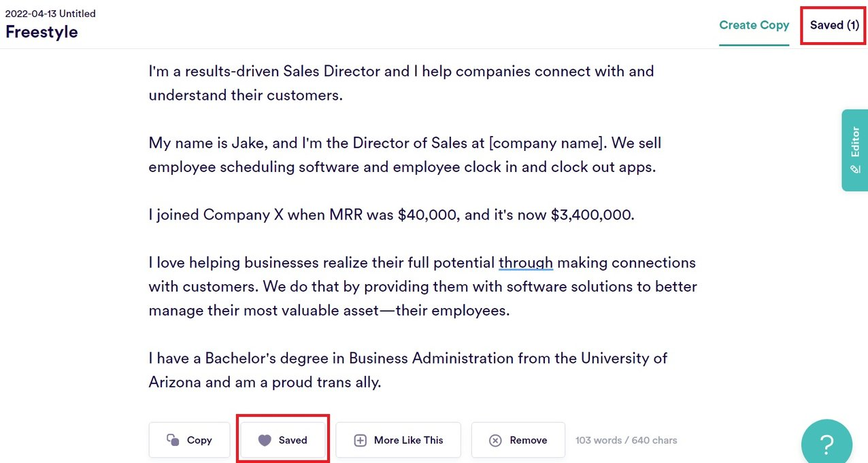Open help with the question mark button

point(827,444)
